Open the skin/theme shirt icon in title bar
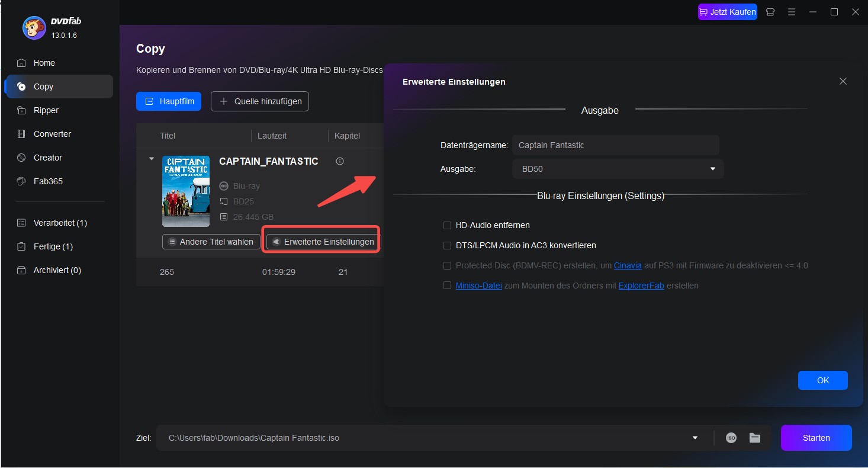868x468 pixels. [770, 12]
